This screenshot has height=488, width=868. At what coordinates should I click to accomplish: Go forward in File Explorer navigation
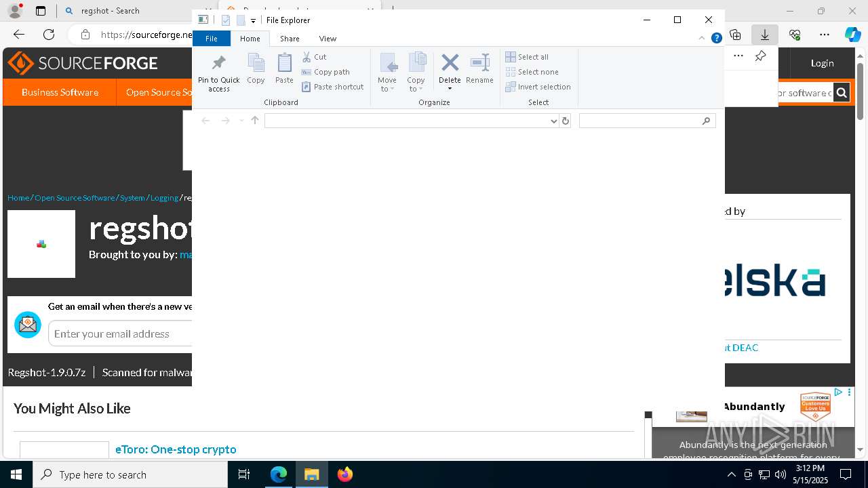coord(225,121)
